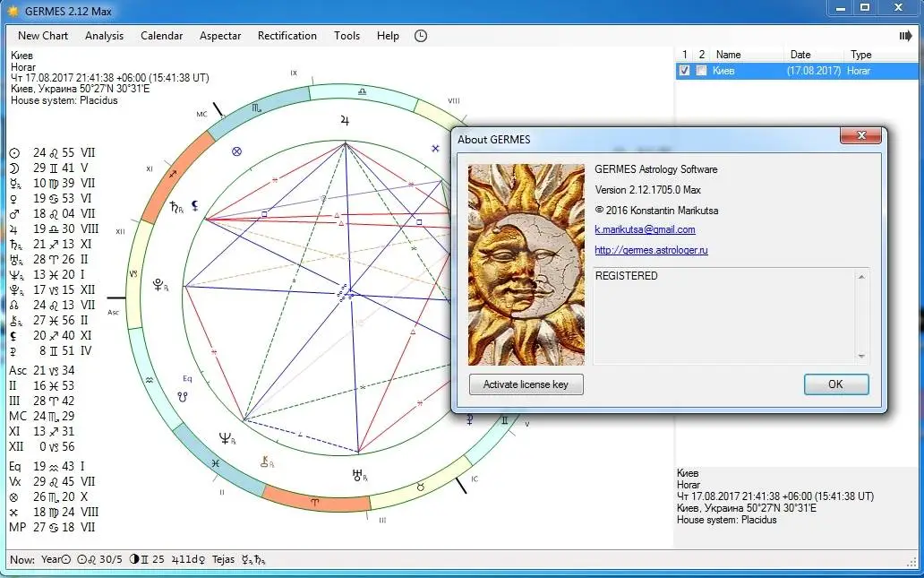Click the Mars 18 Leo 04 position row
This screenshot has width=924, height=578.
click(52, 213)
